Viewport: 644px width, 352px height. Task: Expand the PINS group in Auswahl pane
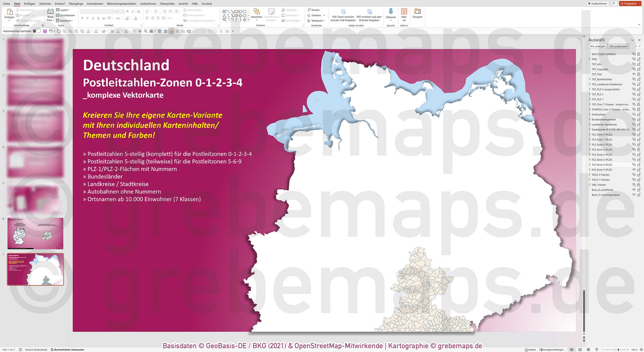click(589, 59)
